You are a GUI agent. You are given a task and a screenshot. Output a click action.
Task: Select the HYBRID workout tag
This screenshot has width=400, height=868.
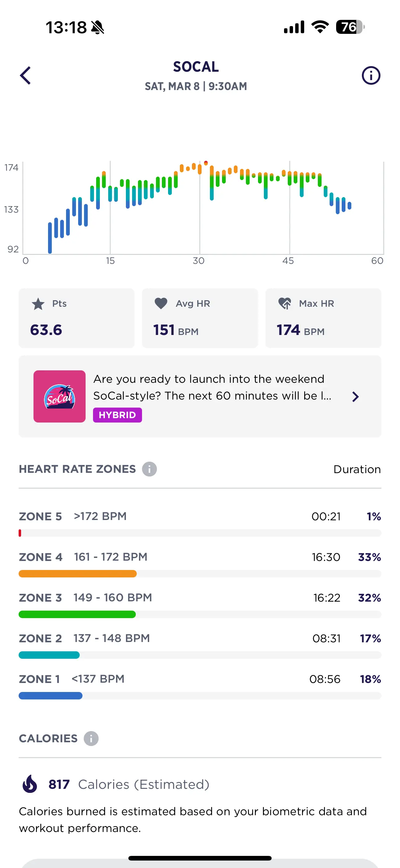pyautogui.click(x=117, y=415)
